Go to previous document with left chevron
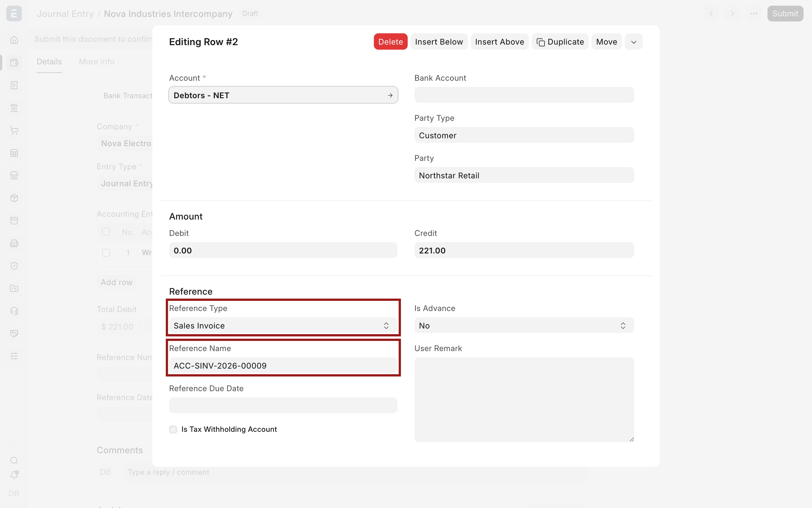The width and height of the screenshot is (812, 508). [x=711, y=14]
